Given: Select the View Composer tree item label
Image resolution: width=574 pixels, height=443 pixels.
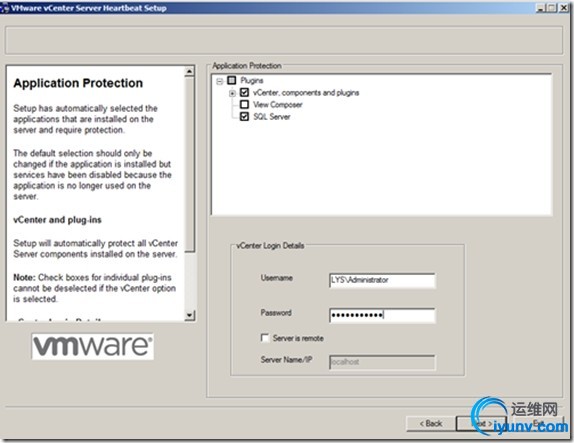Looking at the screenshot, I should point(278,105).
